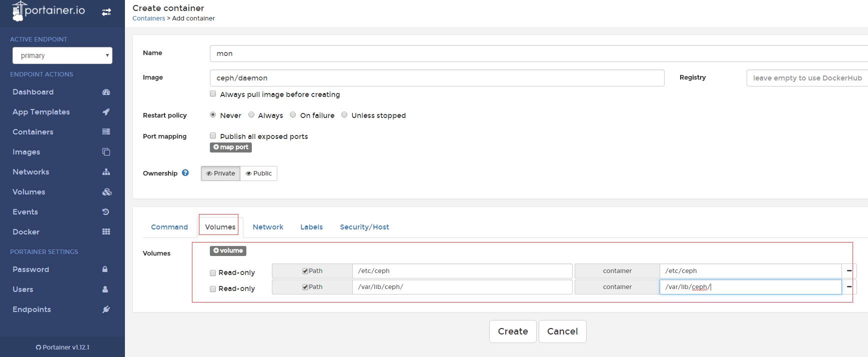Viewport: 868px width, 357px height.
Task: Click the Networks sitemap icon
Action: pyautogui.click(x=106, y=172)
